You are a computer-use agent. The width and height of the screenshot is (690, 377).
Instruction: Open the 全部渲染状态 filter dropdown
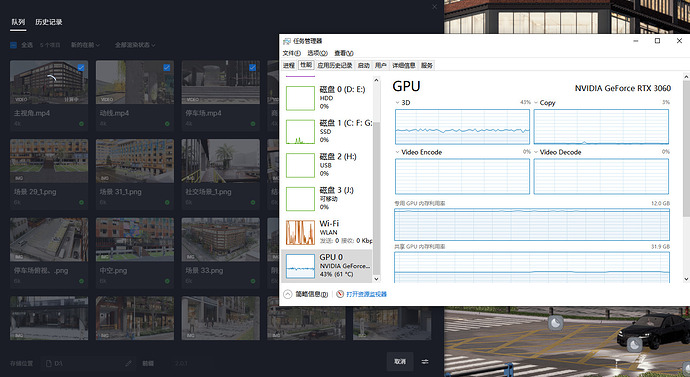135,45
